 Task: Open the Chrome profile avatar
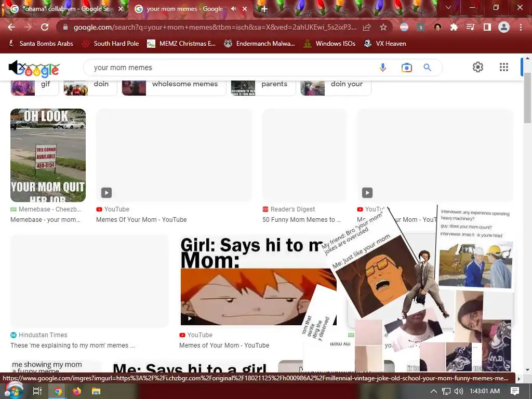[504, 27]
